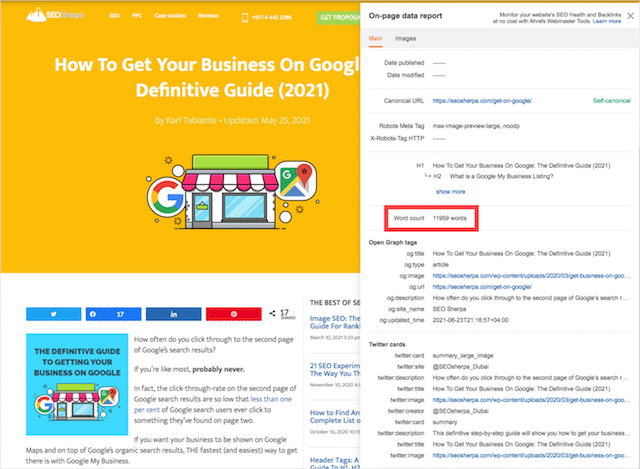Click the '11959 words' word count value

(x=449, y=218)
